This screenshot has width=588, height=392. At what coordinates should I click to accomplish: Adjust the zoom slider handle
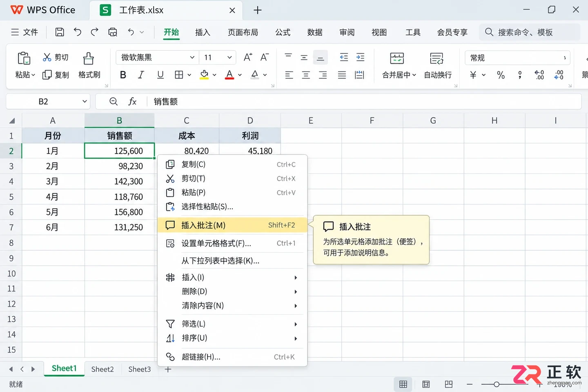point(497,384)
